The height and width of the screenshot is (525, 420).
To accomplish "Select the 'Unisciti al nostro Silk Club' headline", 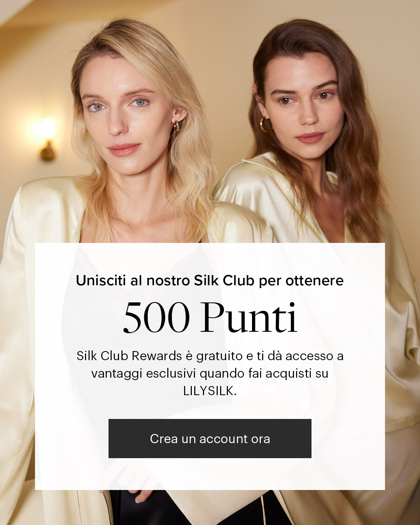I will pos(210,281).
